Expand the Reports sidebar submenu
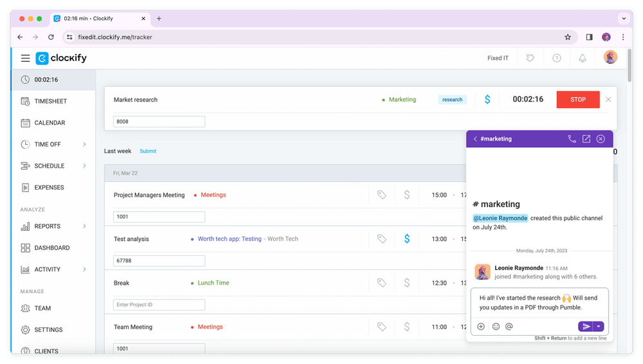Viewport: 643px width, 364px height. click(84, 226)
